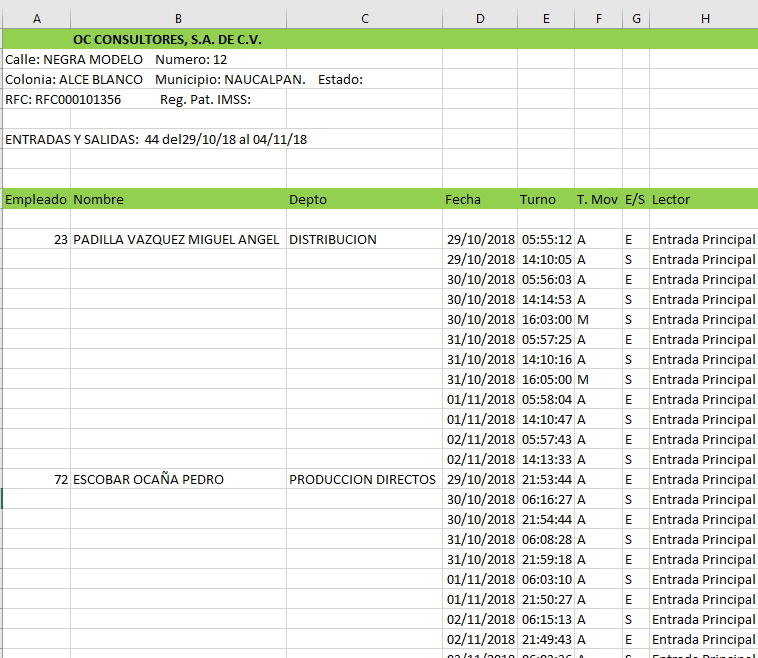Viewport: 758px width, 658px height.
Task: Select entire column D via header
Action: [480, 19]
